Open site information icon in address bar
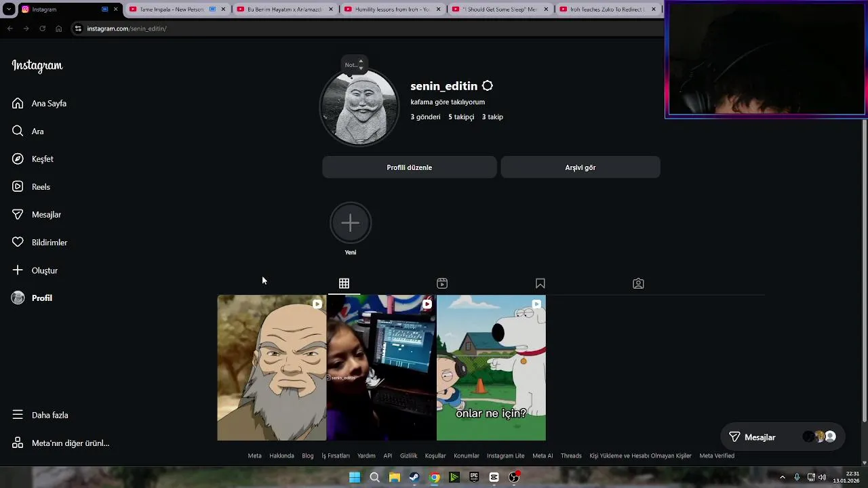This screenshot has width=868, height=488. pyautogui.click(x=78, y=28)
